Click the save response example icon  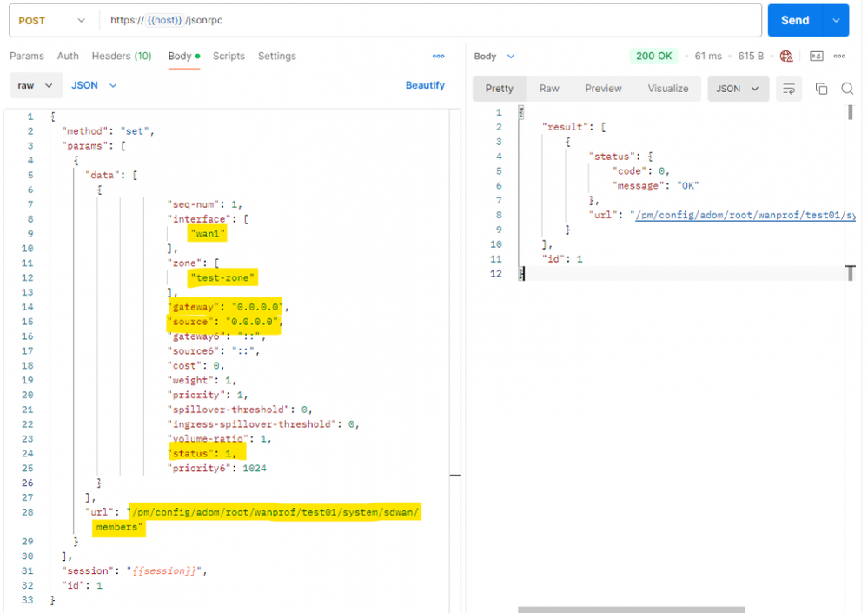pyautogui.click(x=816, y=57)
